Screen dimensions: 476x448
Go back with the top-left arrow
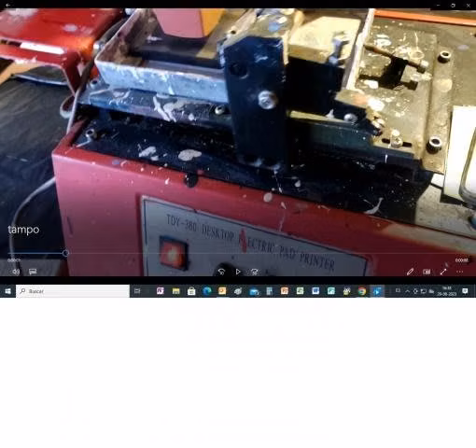pos(7,5)
